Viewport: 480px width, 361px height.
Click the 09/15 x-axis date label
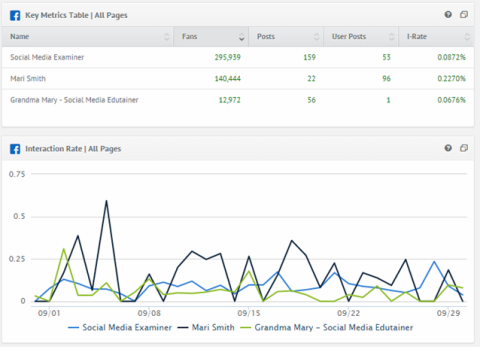pyautogui.click(x=249, y=313)
